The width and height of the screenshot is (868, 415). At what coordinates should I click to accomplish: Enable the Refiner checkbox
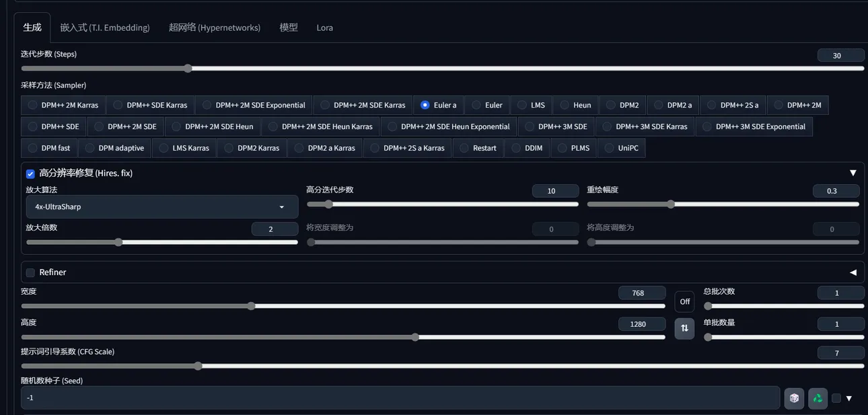coord(30,272)
